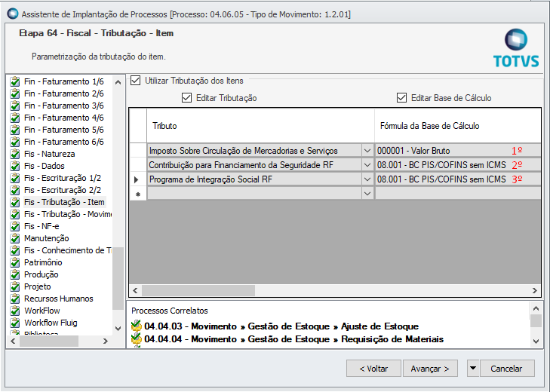Screen dimensions: 550x392
Task: Click Processos Correlatos scroll down arrow
Action: click(x=536, y=341)
